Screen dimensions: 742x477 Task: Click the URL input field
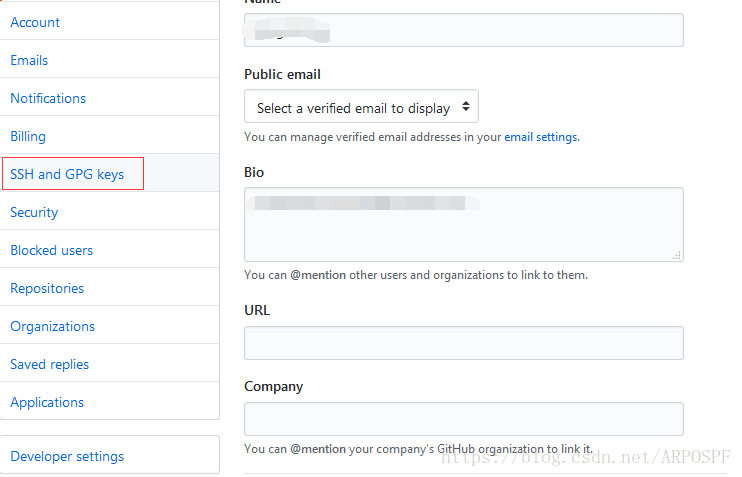tap(464, 343)
